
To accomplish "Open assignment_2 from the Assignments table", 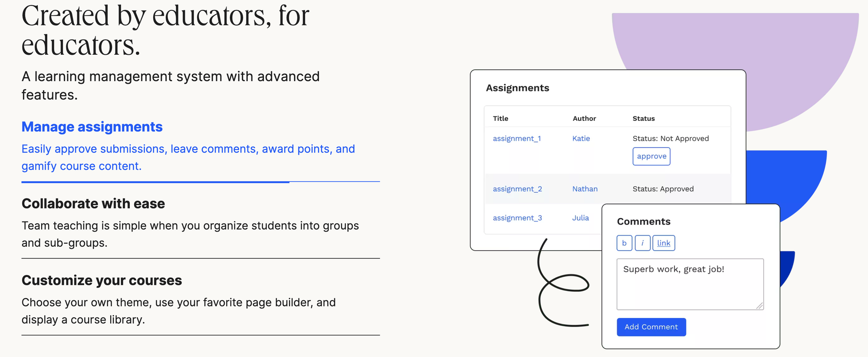I will [517, 188].
